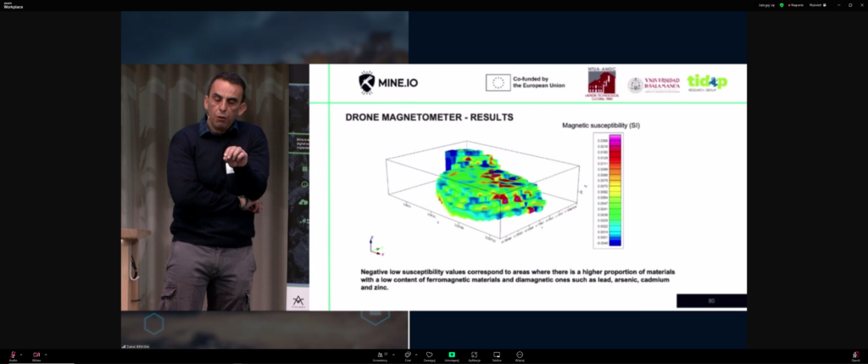Open the Czat chat panel
The height and width of the screenshot is (364, 868).
click(x=407, y=354)
